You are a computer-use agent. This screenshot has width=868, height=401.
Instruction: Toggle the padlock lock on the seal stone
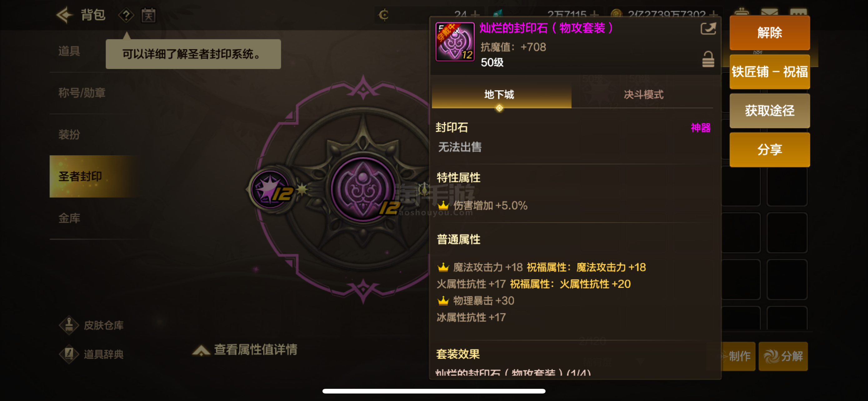(708, 59)
